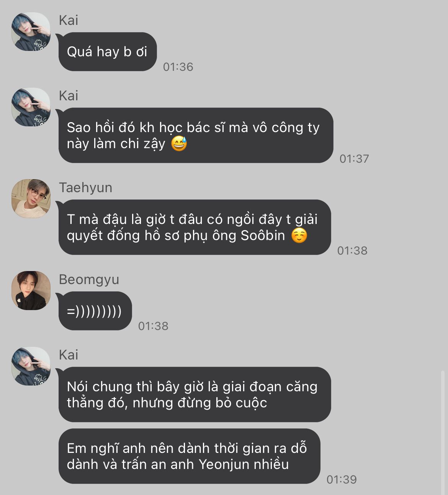Tap the Beomgyu sender name
Image resolution: width=448 pixels, height=495 pixels.
coord(89,279)
